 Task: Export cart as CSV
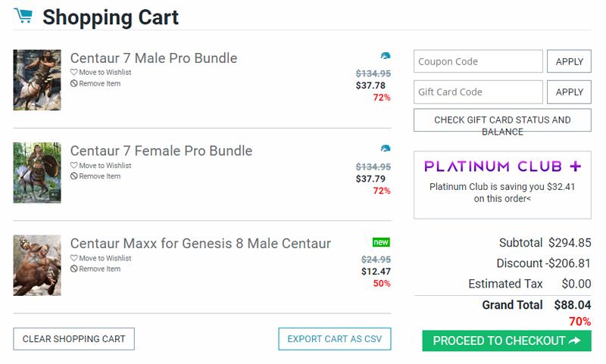click(334, 339)
